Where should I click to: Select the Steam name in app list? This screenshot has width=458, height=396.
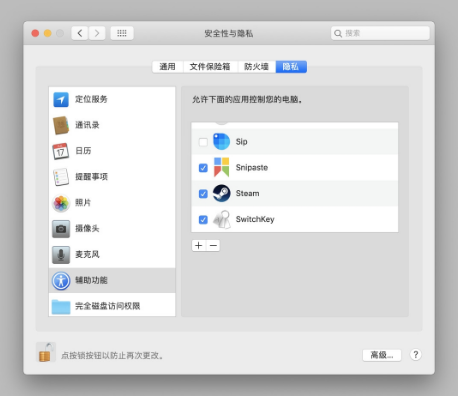(248, 193)
